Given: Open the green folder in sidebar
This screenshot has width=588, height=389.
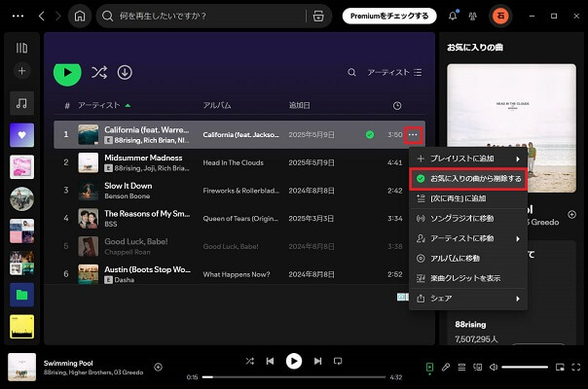Looking at the screenshot, I should tap(21, 295).
